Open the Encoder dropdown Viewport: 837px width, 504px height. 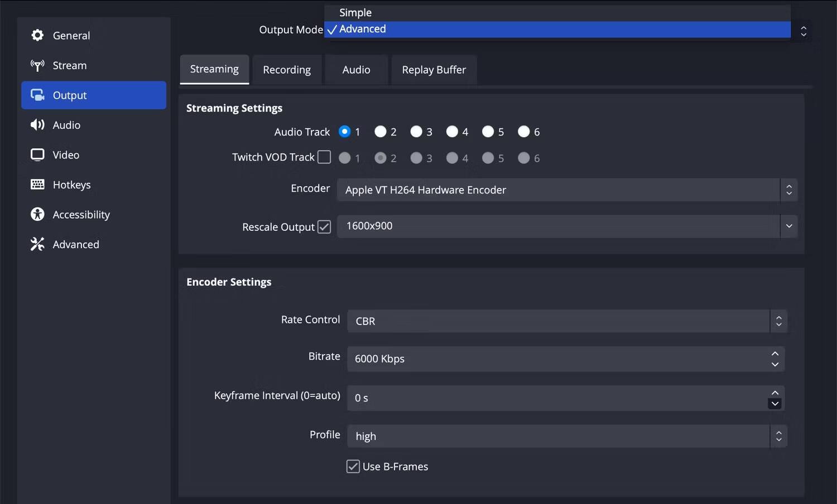pos(566,190)
